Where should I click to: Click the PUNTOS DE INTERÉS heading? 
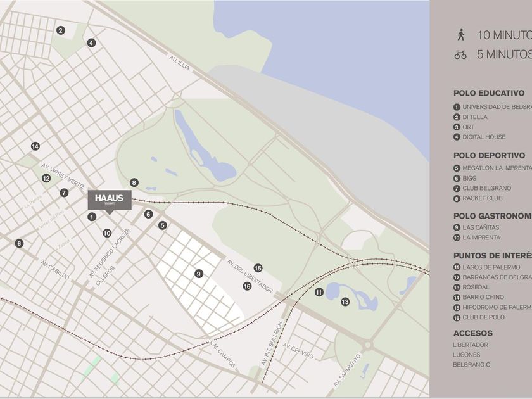(493, 255)
